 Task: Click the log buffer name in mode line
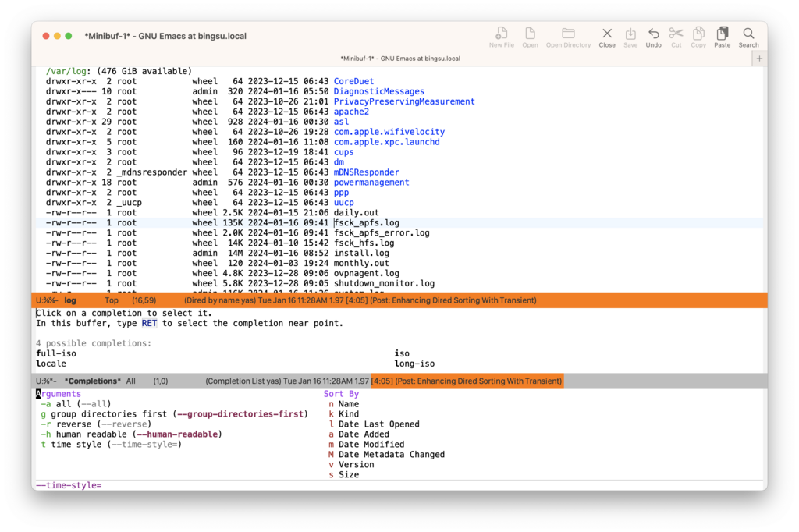70,300
